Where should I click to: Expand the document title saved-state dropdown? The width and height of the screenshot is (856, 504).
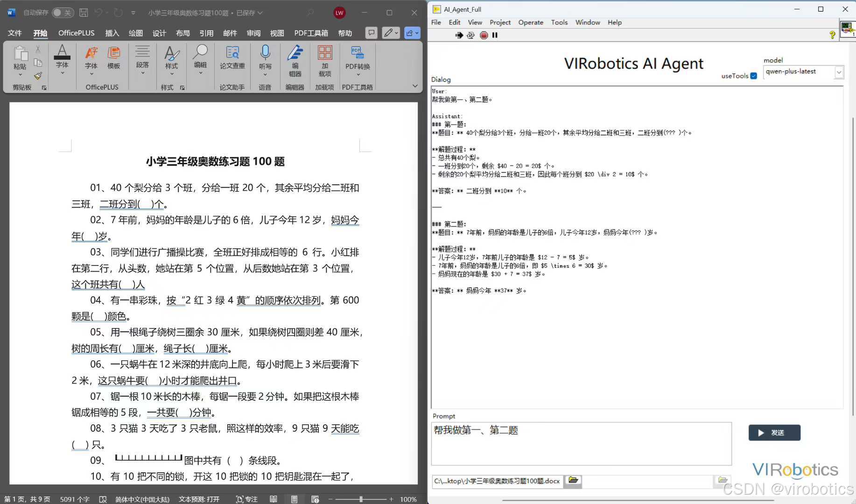[260, 13]
